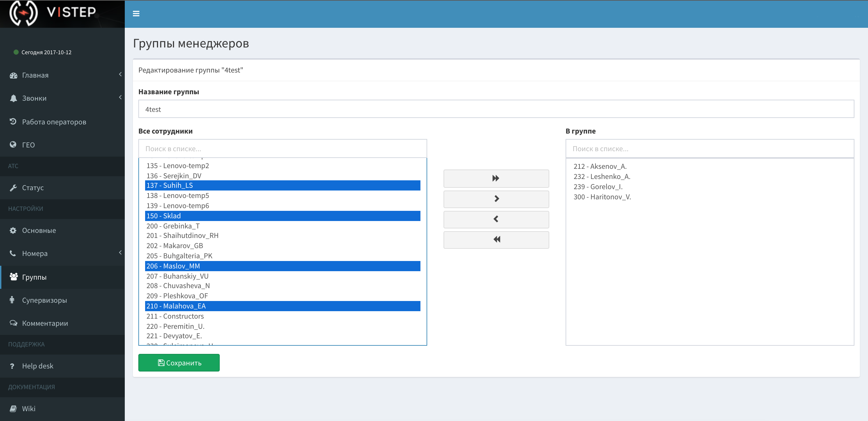Deselect 137 - Suhih_LS in employee list
Image resolution: width=868 pixels, height=421 pixels.
pyautogui.click(x=282, y=185)
